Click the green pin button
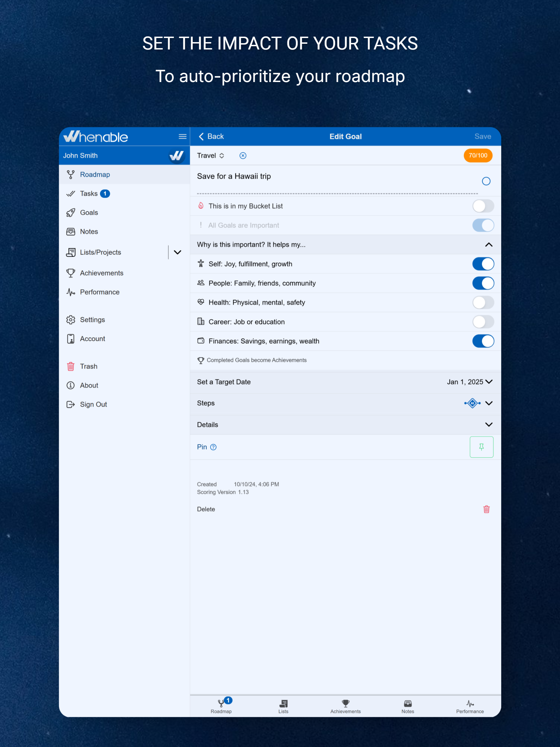This screenshot has width=560, height=747. tap(481, 447)
